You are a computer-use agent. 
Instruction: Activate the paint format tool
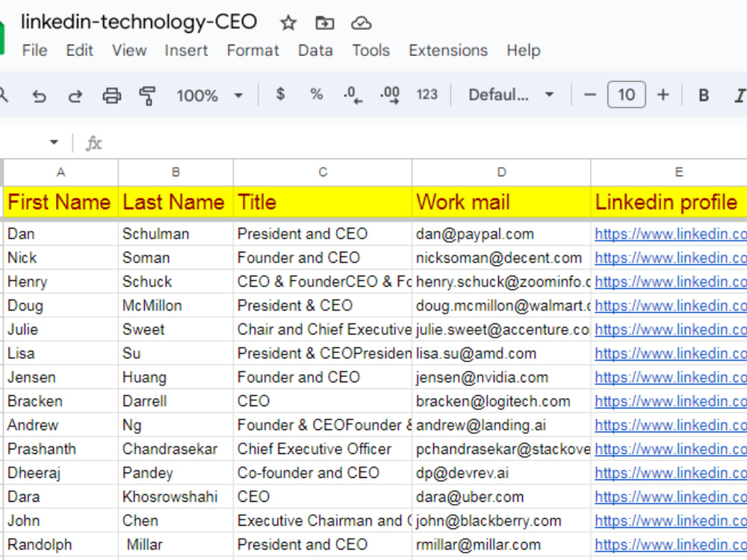click(148, 96)
